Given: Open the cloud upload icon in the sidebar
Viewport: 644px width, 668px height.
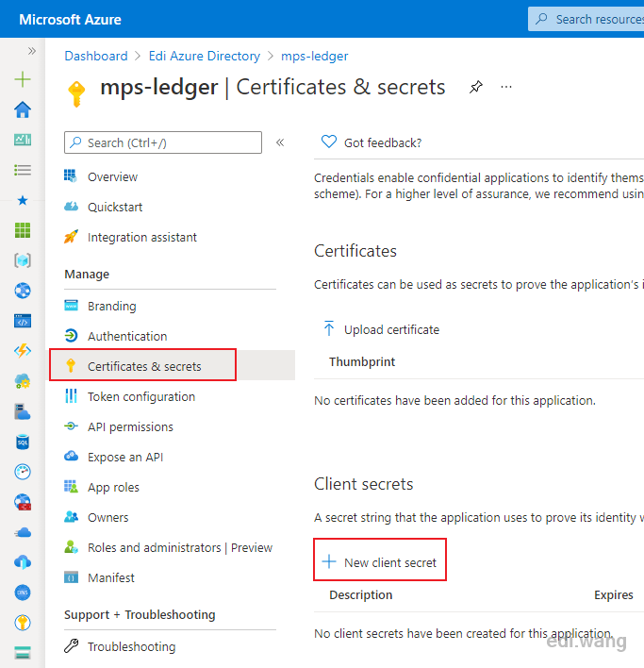Looking at the screenshot, I should tap(23, 562).
